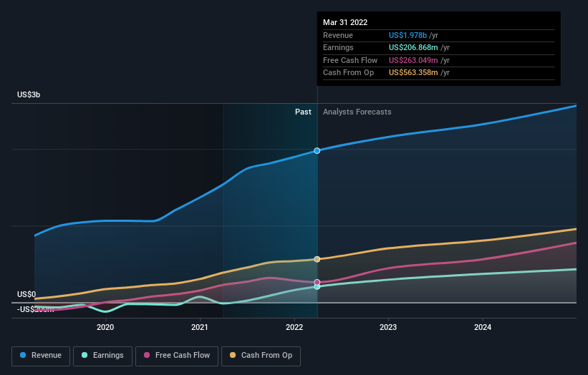Toggle the Free Cash Flow legend button
588x375 pixels.
[177, 356]
